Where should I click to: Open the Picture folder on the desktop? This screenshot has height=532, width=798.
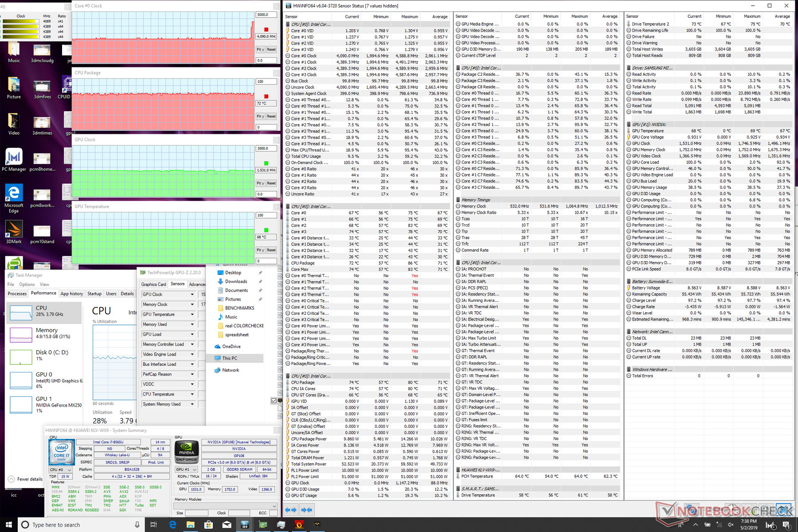coord(14,88)
